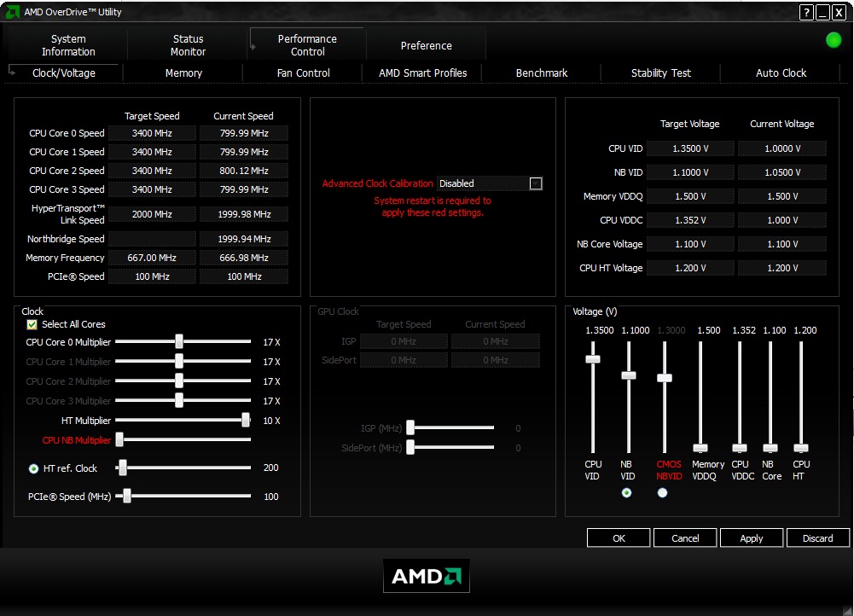Click HyperTransport Link target 2000 MHz field
The height and width of the screenshot is (616, 854).
(x=152, y=214)
